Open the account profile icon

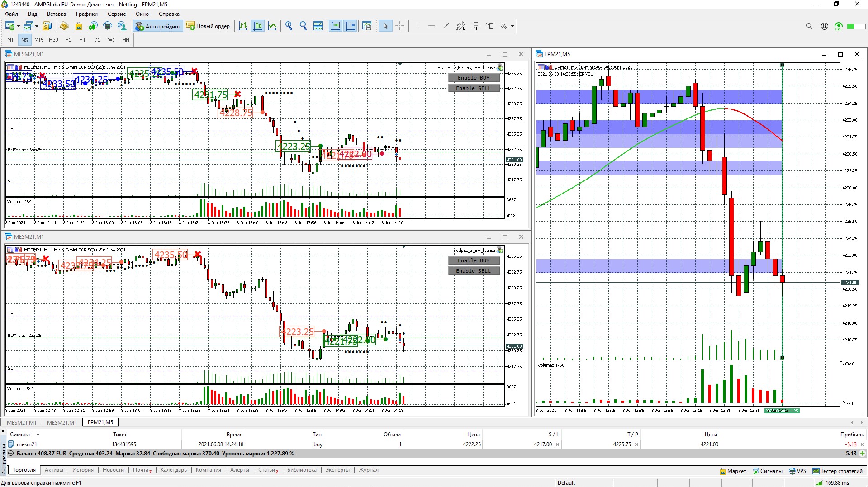[x=825, y=26]
